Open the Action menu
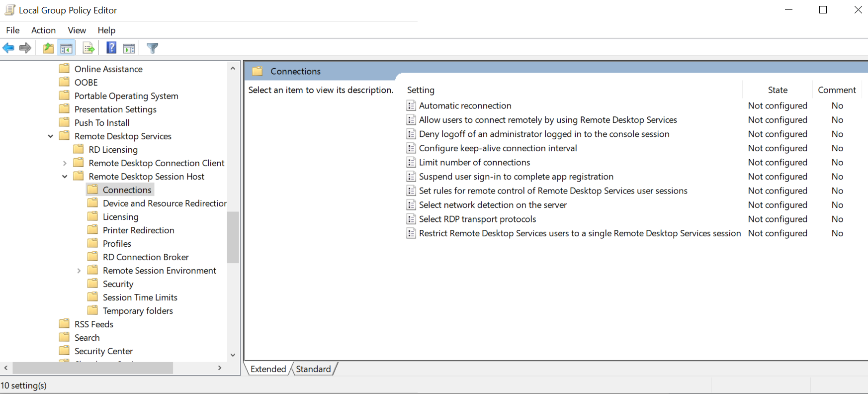This screenshot has height=394, width=868. coord(43,30)
